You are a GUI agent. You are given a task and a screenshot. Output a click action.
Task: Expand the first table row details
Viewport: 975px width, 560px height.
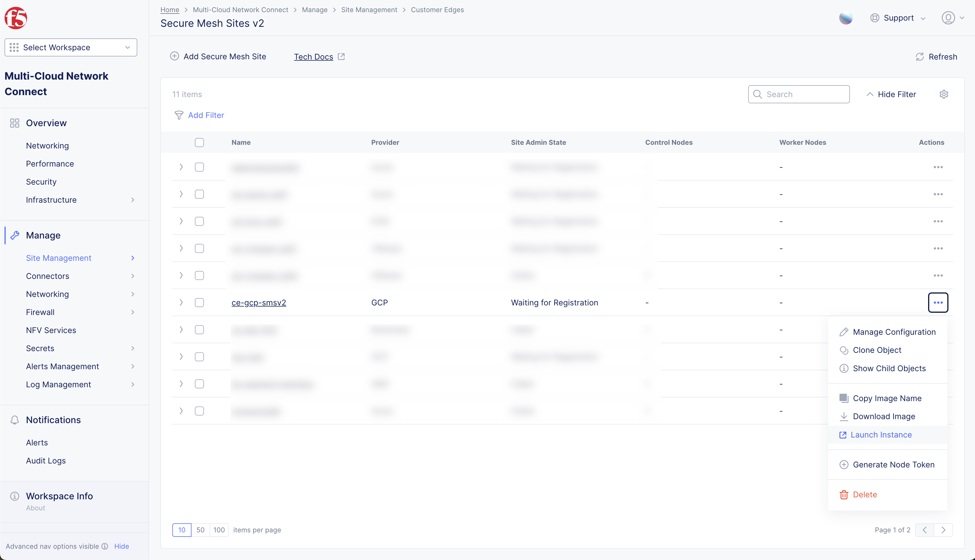click(181, 167)
